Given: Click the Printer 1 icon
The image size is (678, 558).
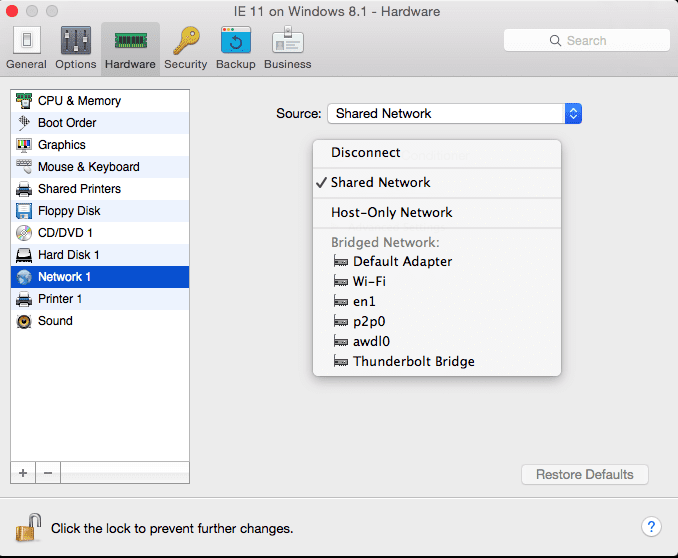Looking at the screenshot, I should [x=24, y=299].
